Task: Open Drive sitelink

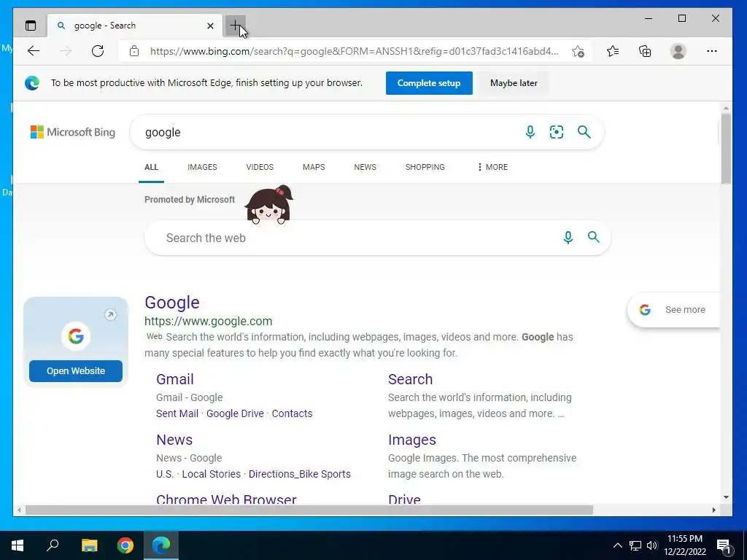Action: pyautogui.click(x=404, y=499)
